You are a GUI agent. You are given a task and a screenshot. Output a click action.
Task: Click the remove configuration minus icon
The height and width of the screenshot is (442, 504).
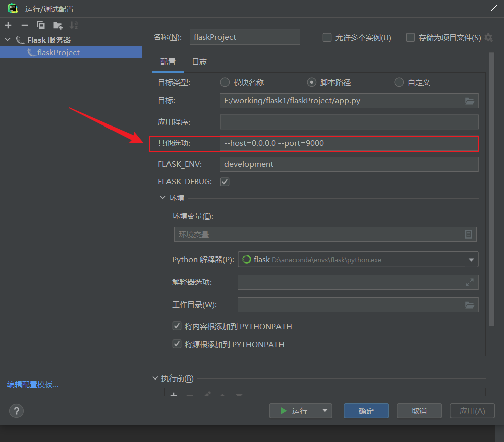point(24,25)
